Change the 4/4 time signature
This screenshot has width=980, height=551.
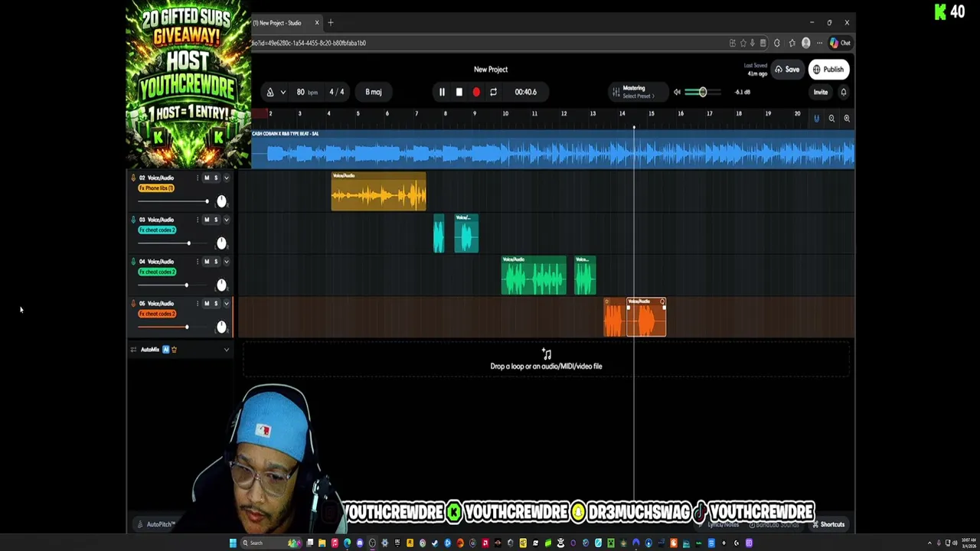(x=337, y=92)
